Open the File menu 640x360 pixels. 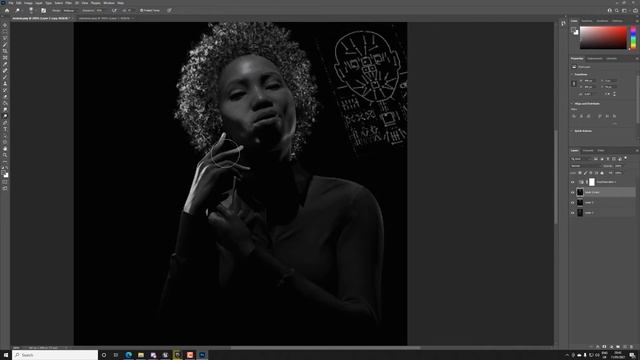coord(11,3)
